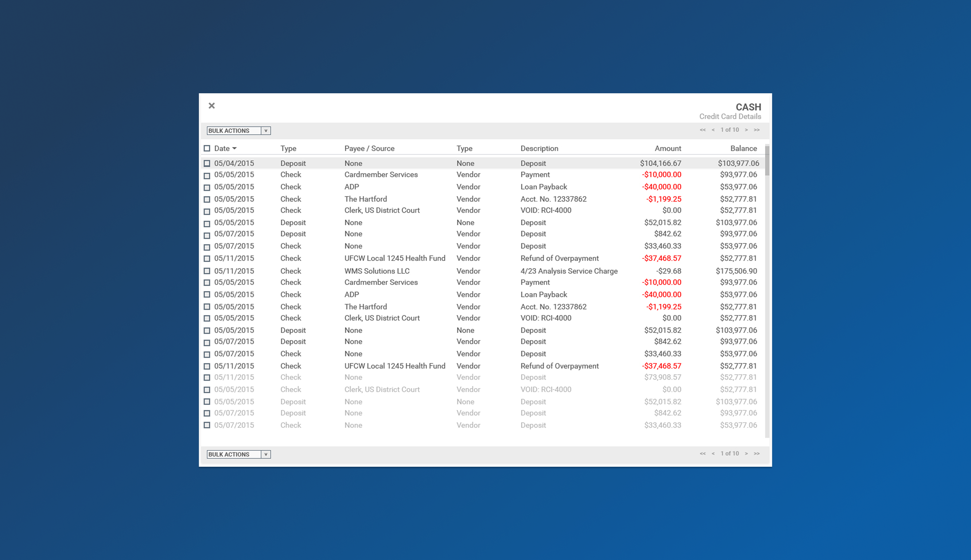
Task: Jump to last page in bottom pagination
Action: click(757, 454)
